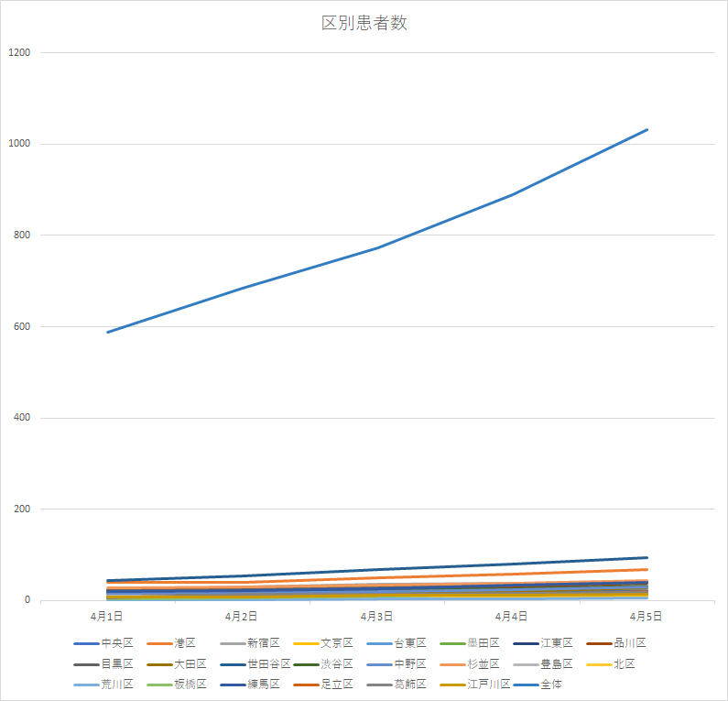Click the 800 y-axis value
This screenshot has height=701, width=728.
point(22,235)
